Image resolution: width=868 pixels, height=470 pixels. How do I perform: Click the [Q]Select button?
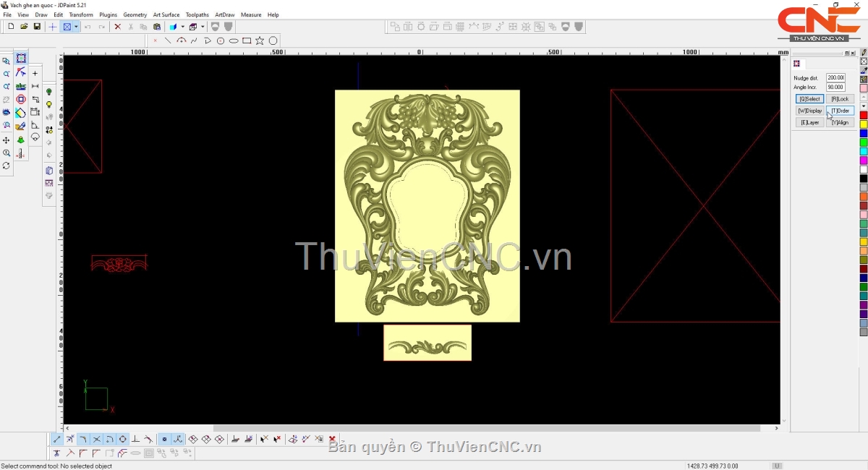tap(809, 99)
